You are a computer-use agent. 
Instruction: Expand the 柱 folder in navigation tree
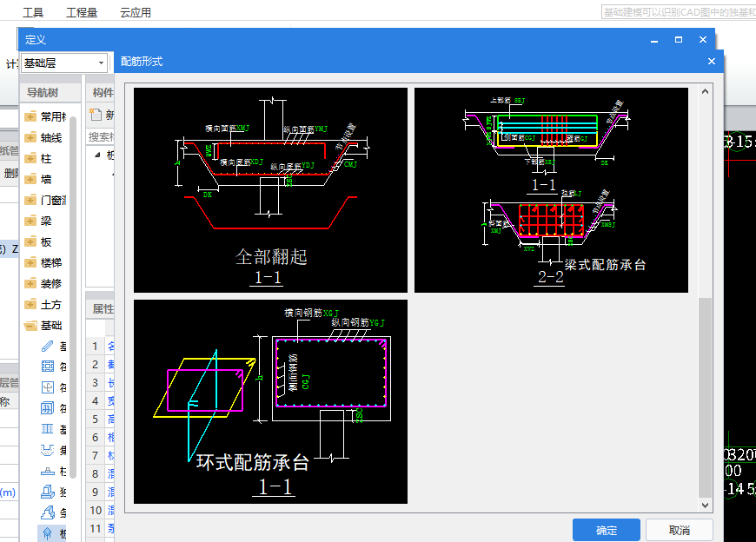pyautogui.click(x=30, y=158)
